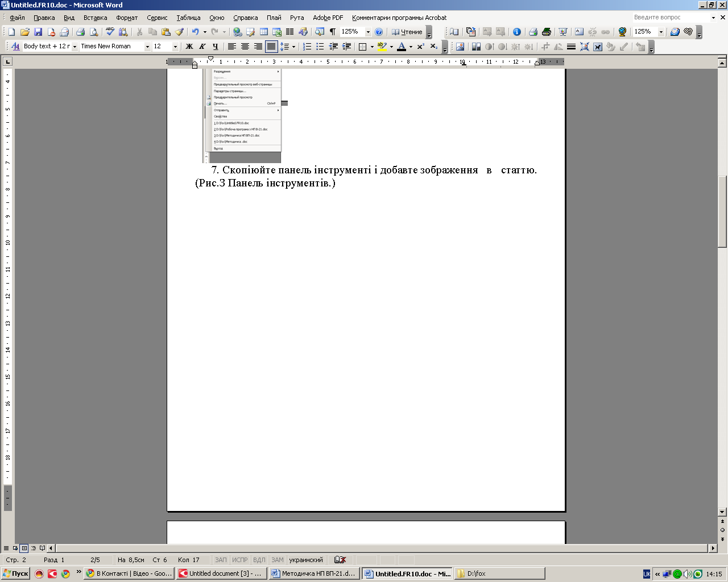Click the Чтение reading mode button

point(407,32)
